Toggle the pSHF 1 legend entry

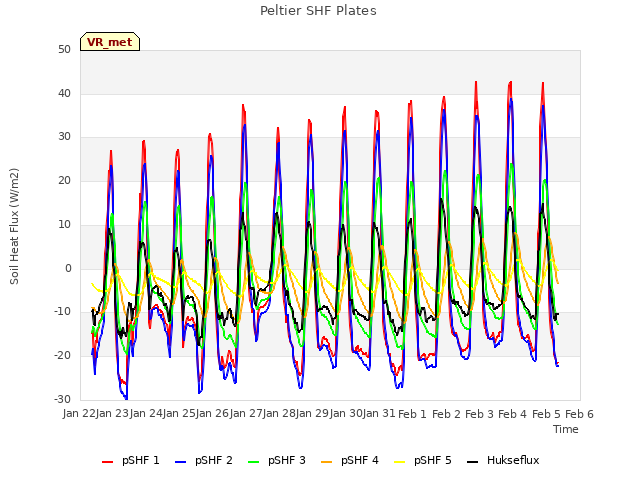pyautogui.click(x=131, y=460)
